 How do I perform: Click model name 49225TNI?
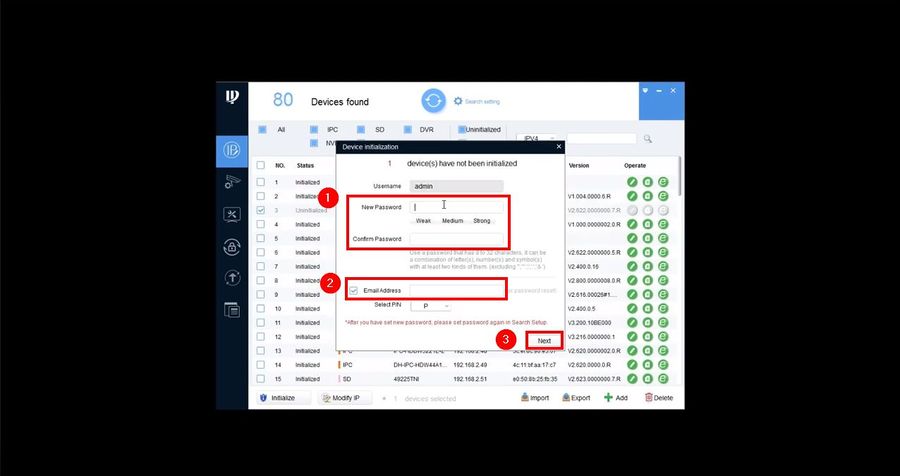pyautogui.click(x=405, y=379)
